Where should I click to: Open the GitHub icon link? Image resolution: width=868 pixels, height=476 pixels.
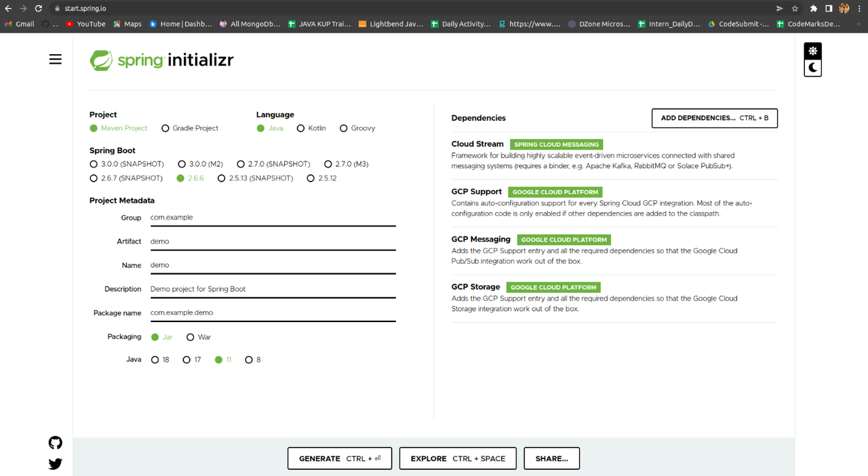tap(56, 443)
